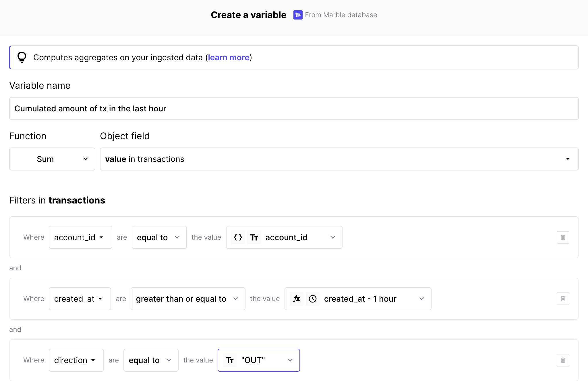588x384 pixels.
Task: Delete the direction filter row
Action: tap(563, 360)
